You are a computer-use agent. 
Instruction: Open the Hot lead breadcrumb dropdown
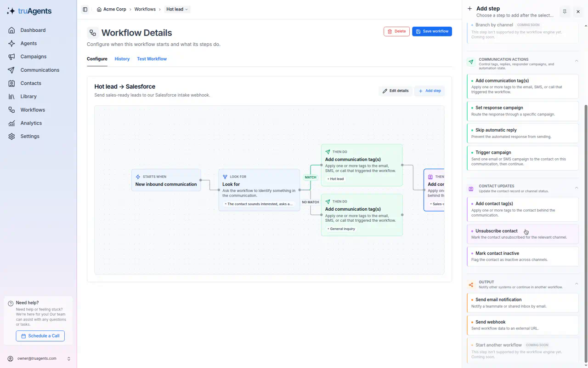pos(177,9)
